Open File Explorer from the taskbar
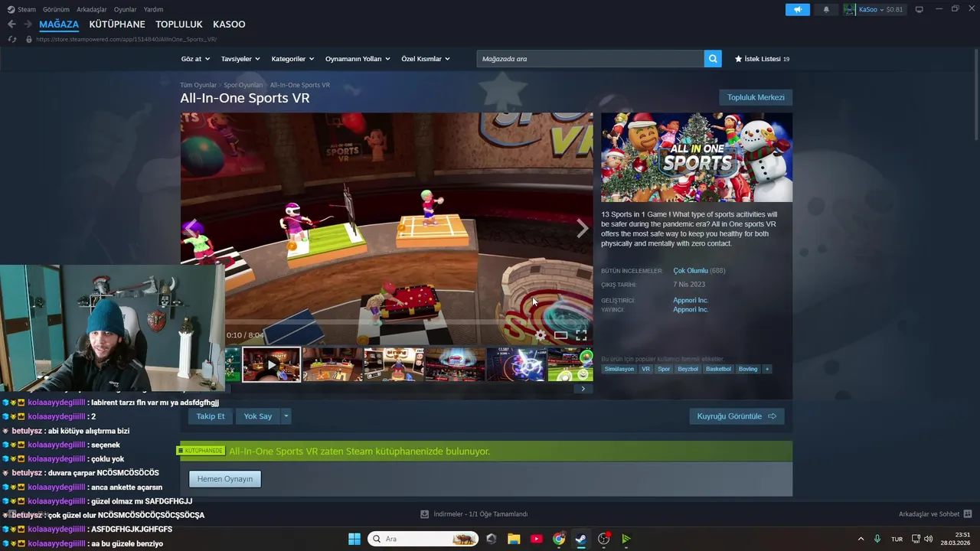 tap(514, 539)
